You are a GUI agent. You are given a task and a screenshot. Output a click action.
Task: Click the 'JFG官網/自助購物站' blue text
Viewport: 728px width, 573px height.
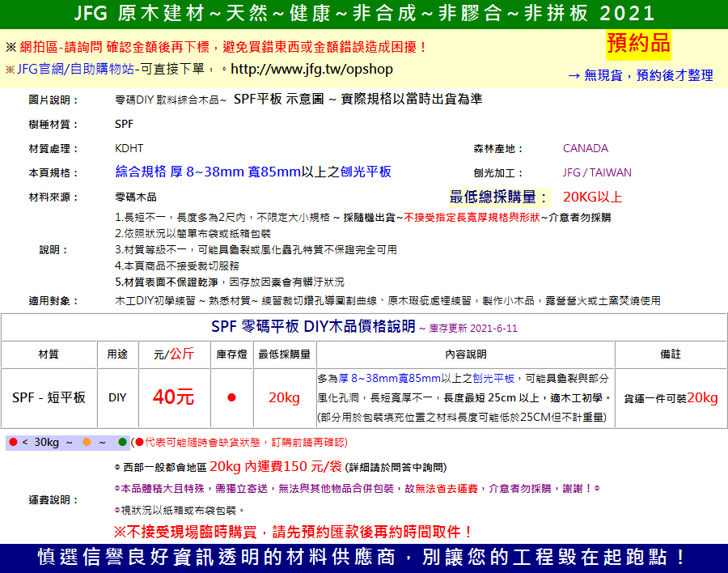(x=75, y=70)
